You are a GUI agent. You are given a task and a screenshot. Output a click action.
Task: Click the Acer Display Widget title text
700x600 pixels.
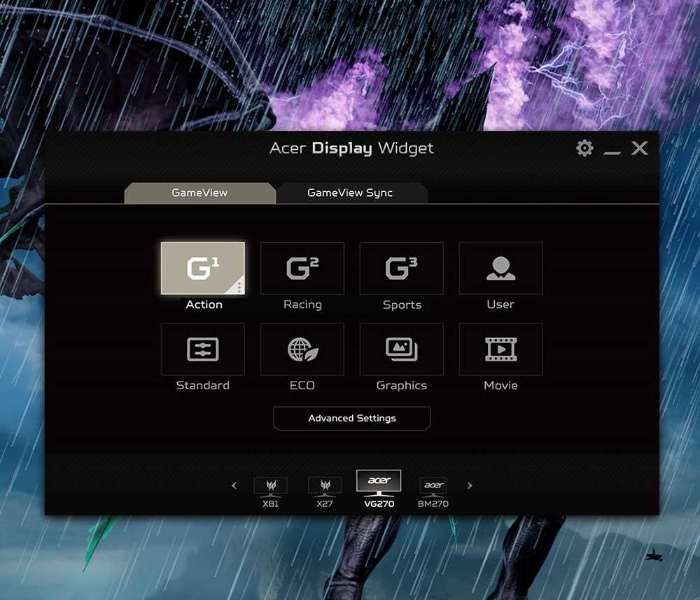coord(351,148)
